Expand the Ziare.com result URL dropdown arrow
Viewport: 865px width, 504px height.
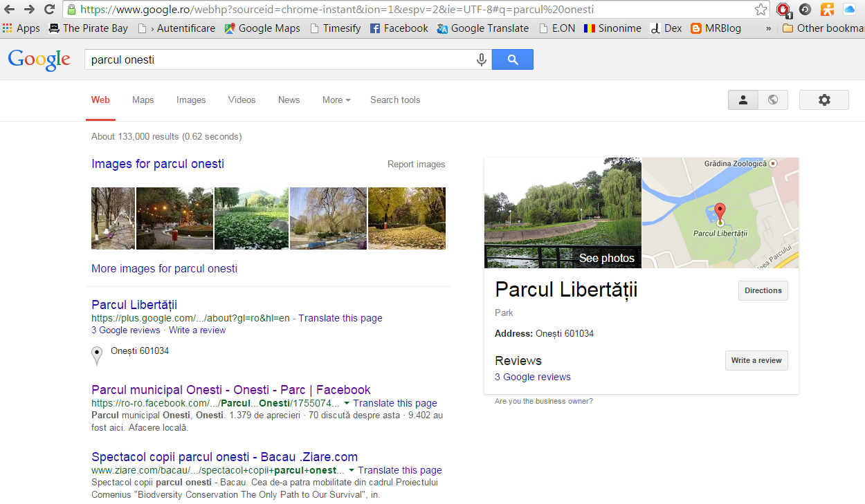coord(352,471)
